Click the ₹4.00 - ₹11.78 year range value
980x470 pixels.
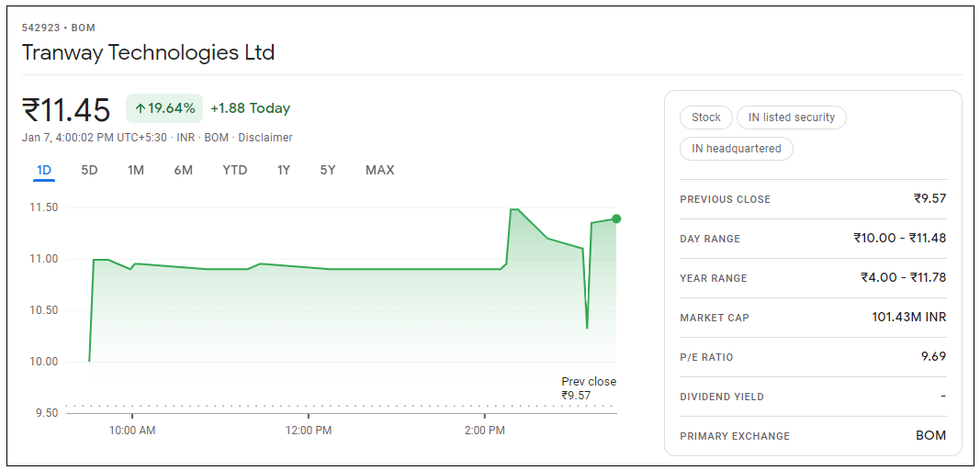(903, 277)
